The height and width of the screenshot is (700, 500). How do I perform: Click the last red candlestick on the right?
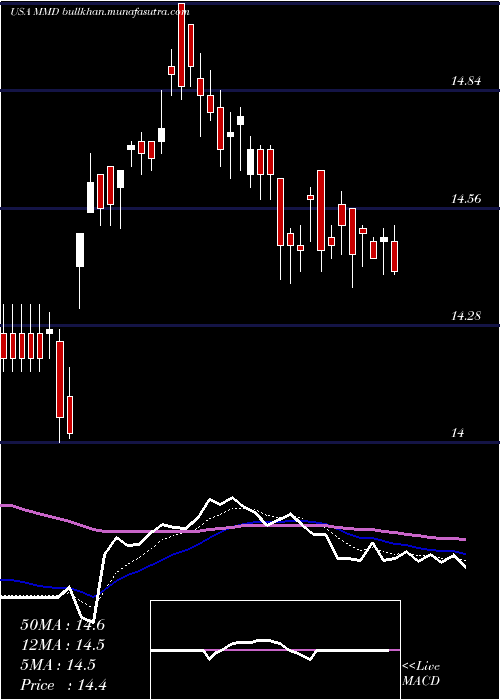point(394,256)
